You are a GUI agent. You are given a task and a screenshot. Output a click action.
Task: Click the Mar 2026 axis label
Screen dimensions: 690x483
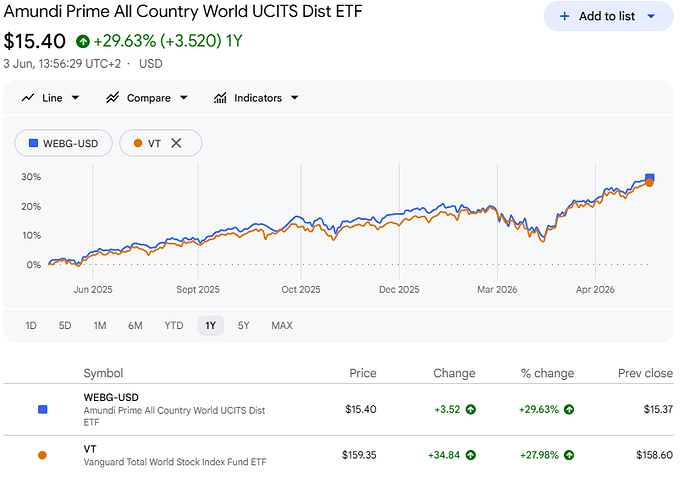[x=497, y=289]
